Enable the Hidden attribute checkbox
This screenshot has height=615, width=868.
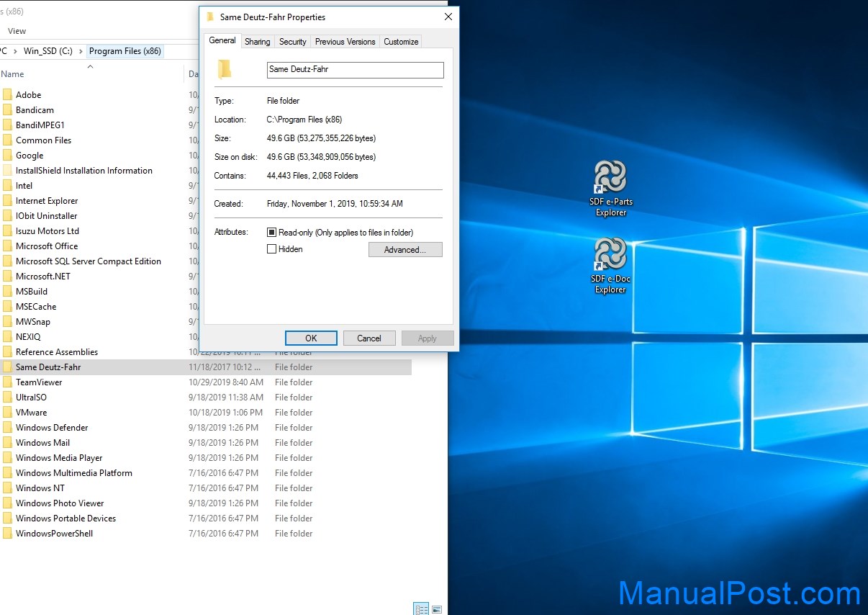click(271, 249)
